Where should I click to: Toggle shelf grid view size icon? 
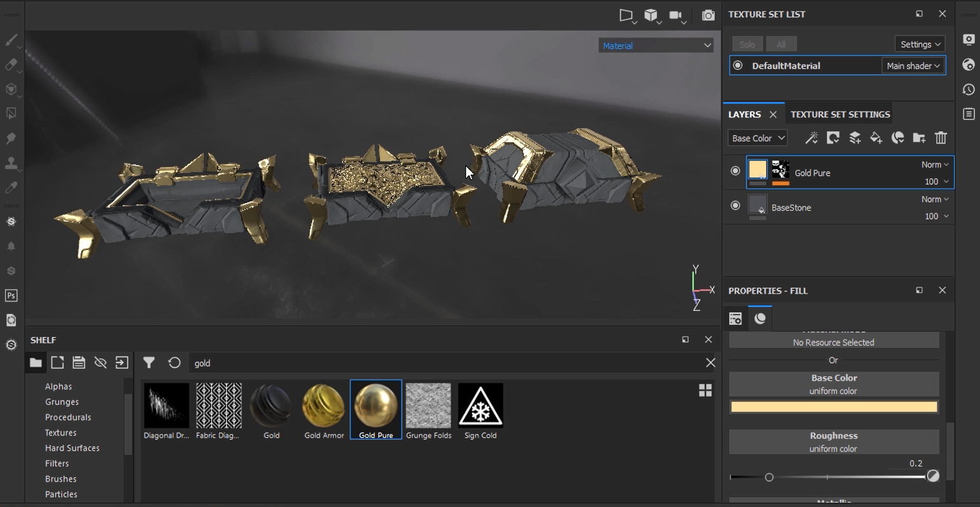pyautogui.click(x=705, y=390)
